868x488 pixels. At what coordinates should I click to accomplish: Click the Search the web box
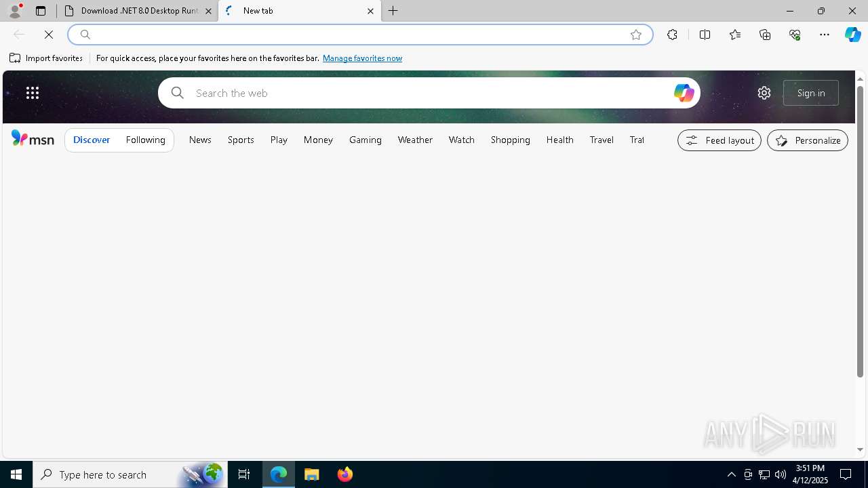(x=429, y=93)
